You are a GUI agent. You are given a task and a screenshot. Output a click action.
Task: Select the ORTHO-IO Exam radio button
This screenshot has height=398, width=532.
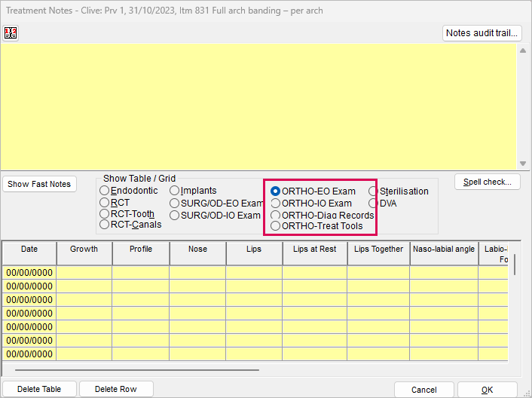(x=276, y=203)
